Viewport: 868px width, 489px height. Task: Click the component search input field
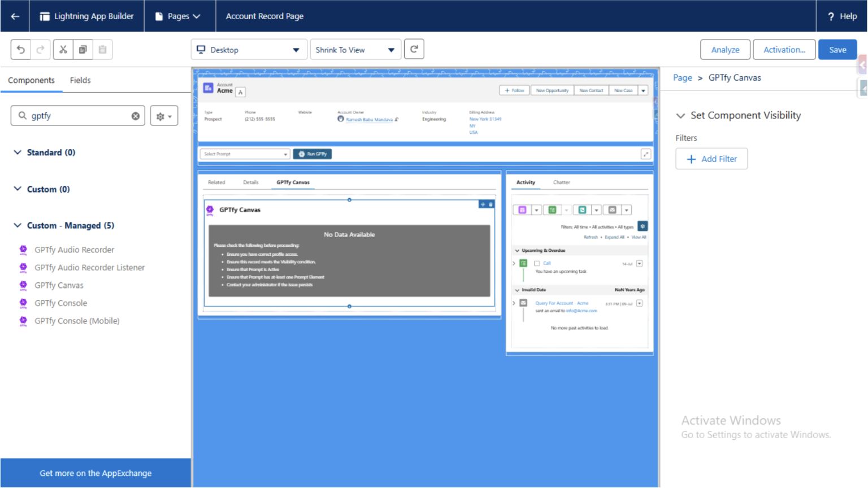click(x=79, y=116)
